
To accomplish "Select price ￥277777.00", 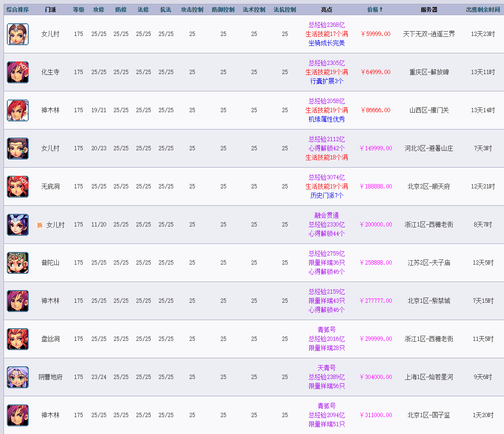I will coord(375,301).
